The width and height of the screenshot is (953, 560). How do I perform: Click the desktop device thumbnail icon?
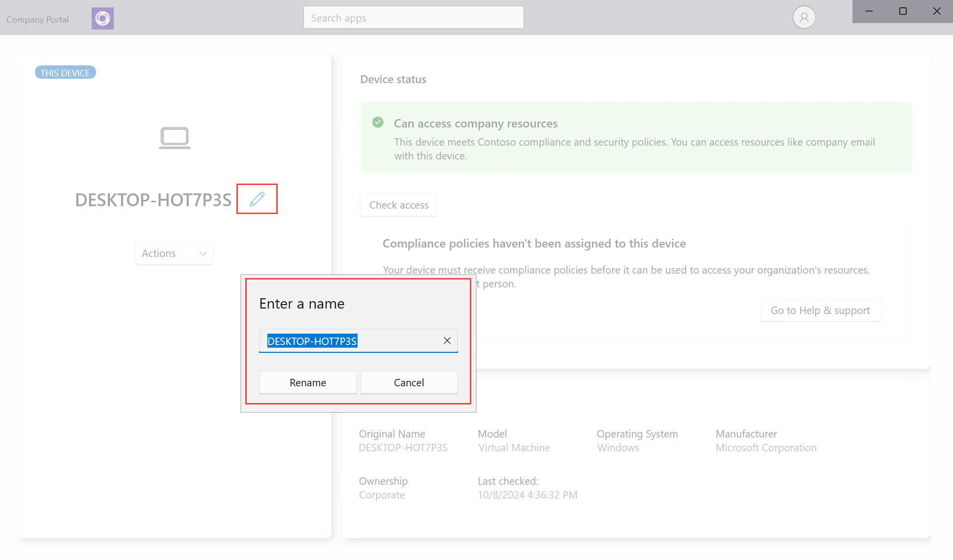click(175, 138)
